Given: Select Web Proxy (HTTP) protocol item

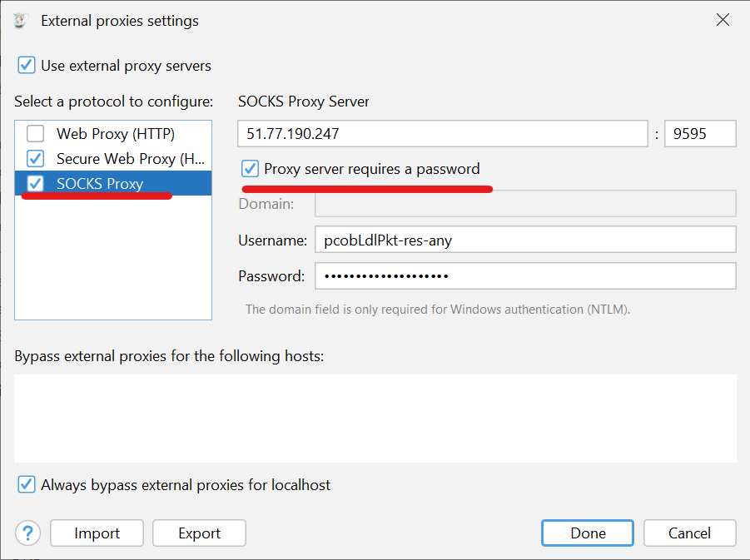Looking at the screenshot, I should (116, 133).
